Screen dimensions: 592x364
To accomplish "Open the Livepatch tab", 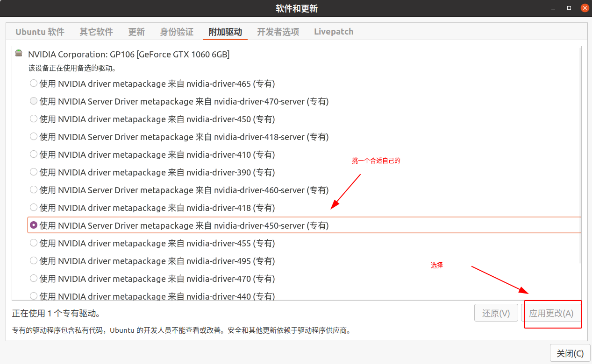I will click(x=334, y=32).
